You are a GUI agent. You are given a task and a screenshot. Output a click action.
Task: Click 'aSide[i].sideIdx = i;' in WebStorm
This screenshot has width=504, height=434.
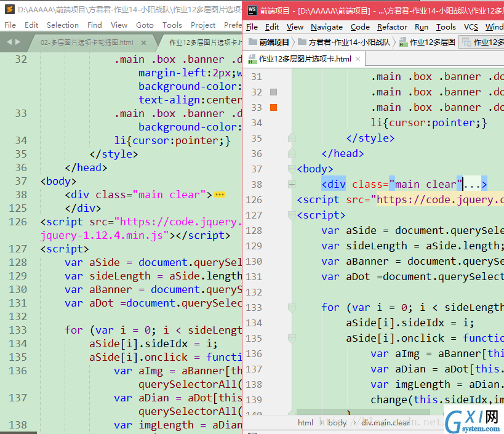tap(410, 323)
